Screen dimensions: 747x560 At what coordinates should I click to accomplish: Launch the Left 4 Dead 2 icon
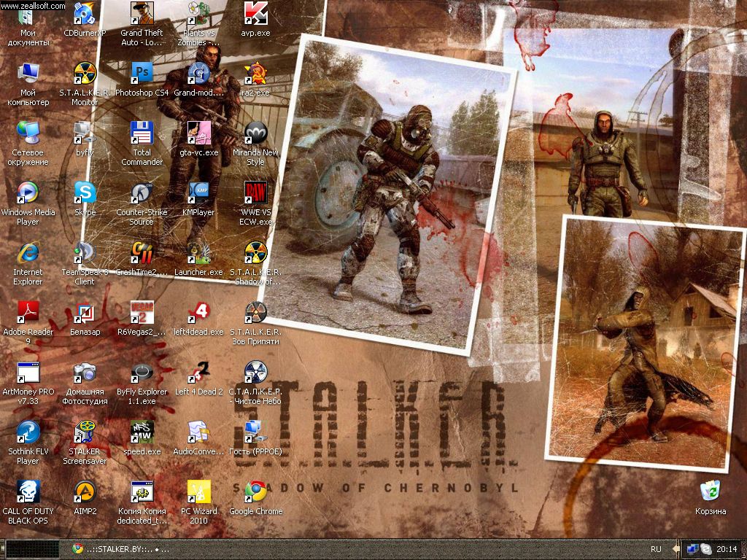click(x=198, y=373)
